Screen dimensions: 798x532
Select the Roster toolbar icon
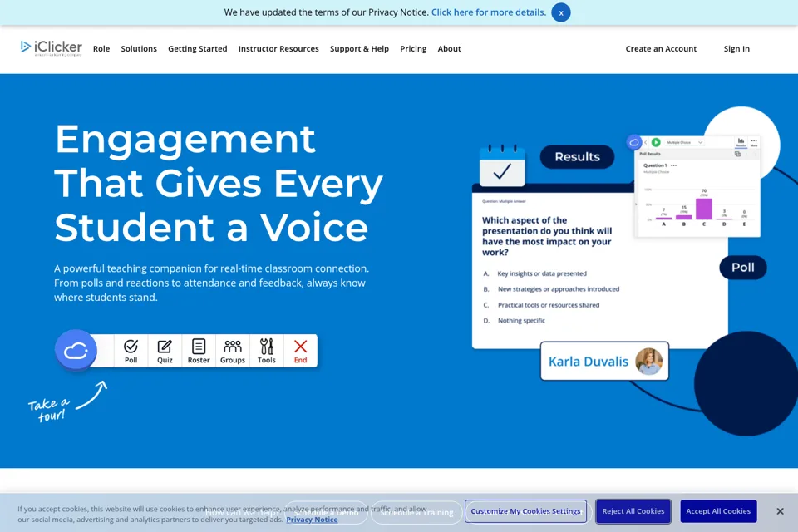(199, 351)
